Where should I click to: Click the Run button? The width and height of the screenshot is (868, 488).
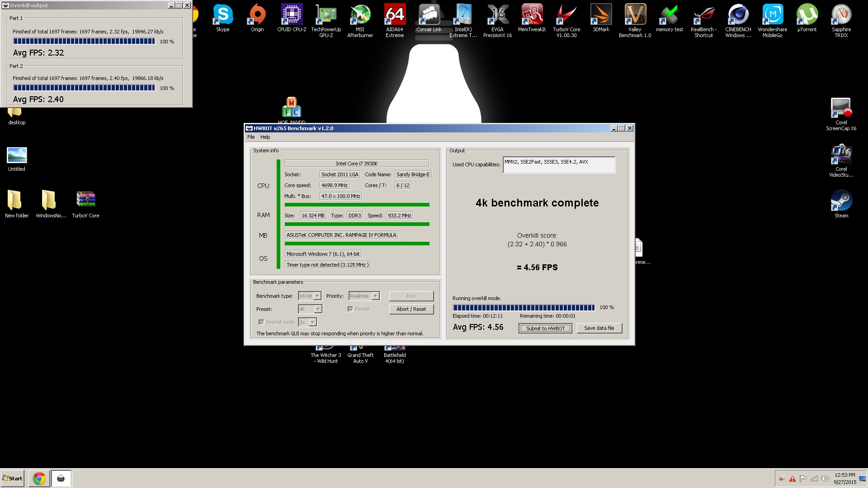411,296
